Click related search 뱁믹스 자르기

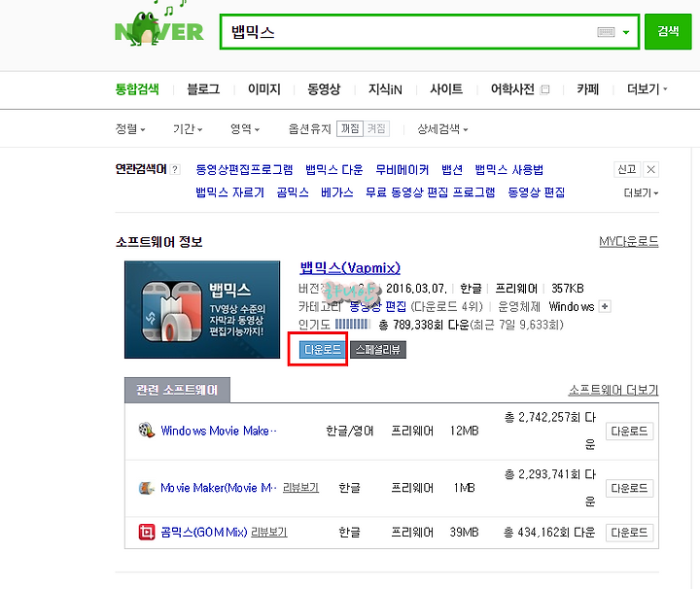[x=229, y=192]
